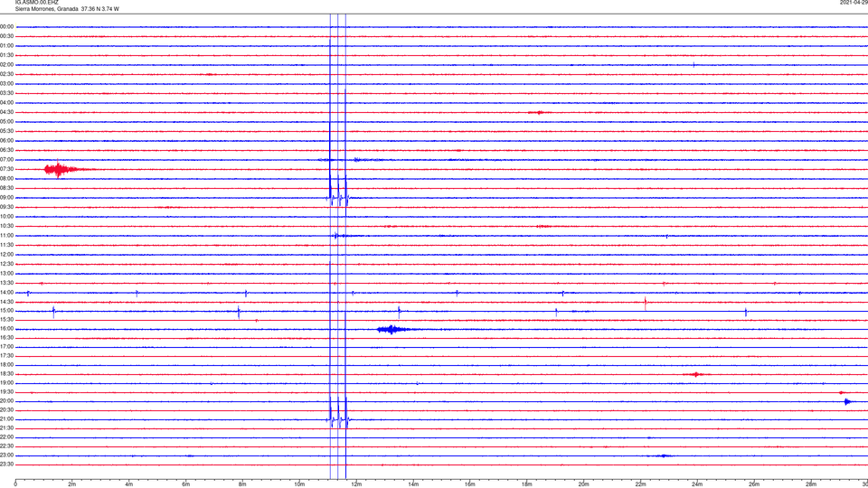Click the blue event near end of 20:00 trace

(x=847, y=401)
